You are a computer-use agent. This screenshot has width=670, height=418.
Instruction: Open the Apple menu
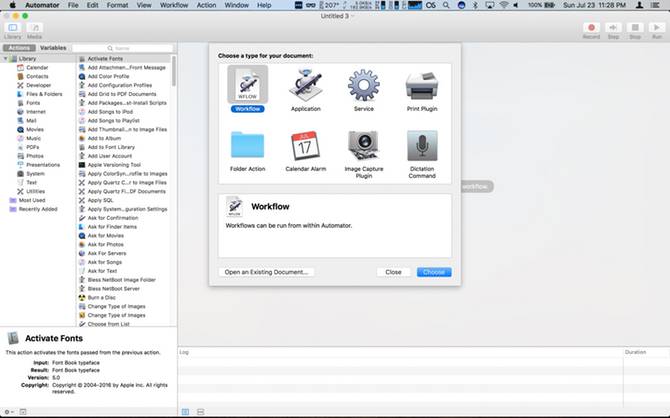coord(13,5)
